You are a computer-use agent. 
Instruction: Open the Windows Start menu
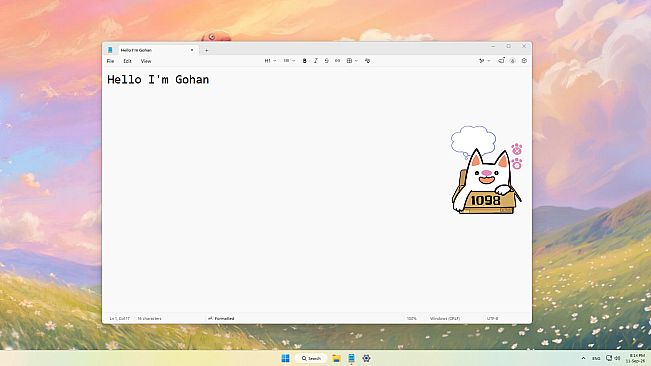click(x=286, y=358)
